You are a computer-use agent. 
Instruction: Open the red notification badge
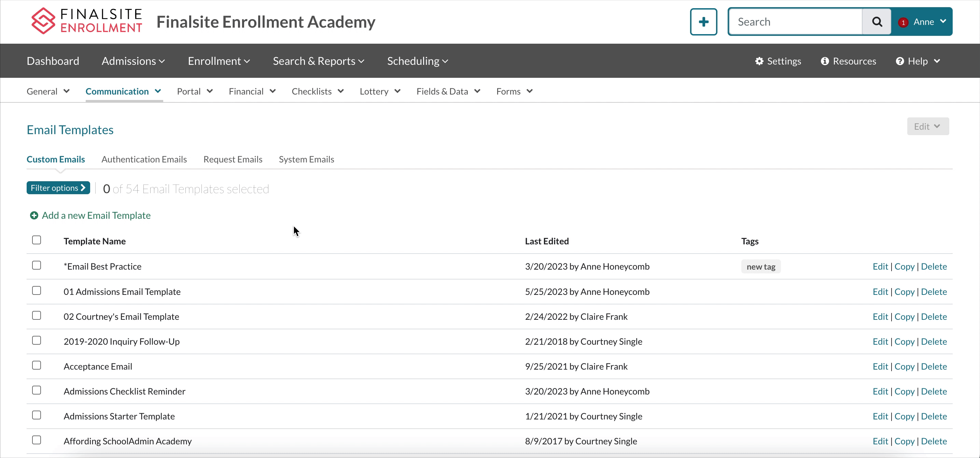(903, 23)
